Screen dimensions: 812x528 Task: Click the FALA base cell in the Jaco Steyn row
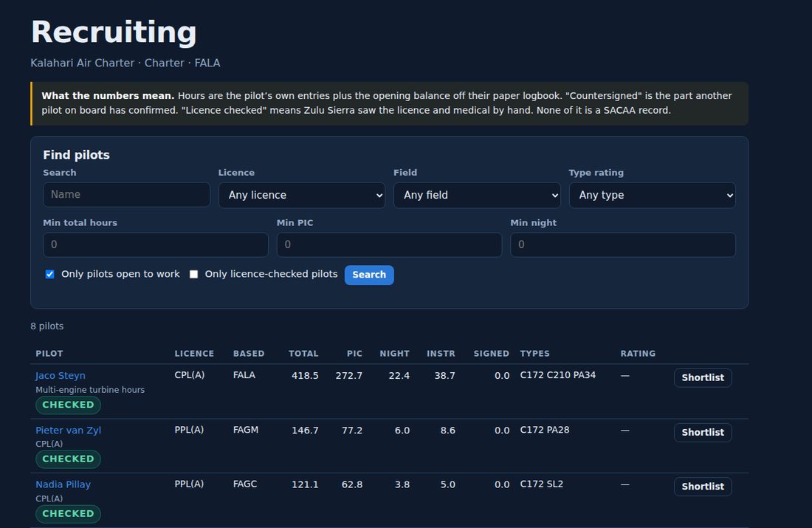coord(244,375)
